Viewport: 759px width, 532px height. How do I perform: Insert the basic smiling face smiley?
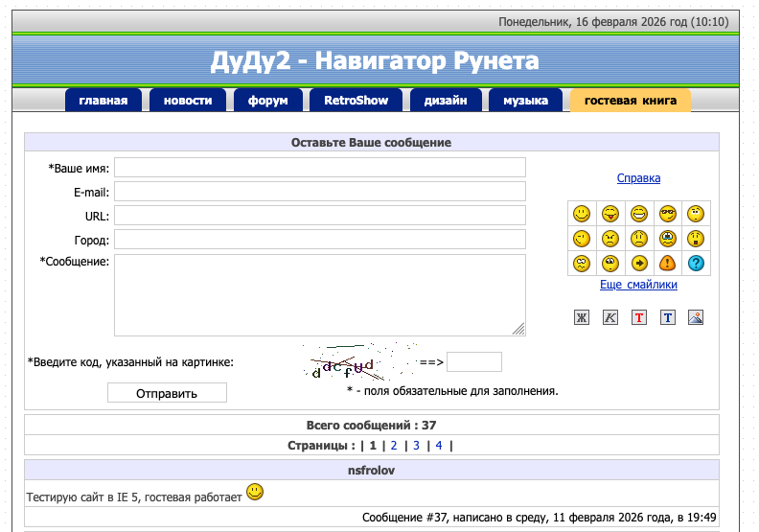581,214
